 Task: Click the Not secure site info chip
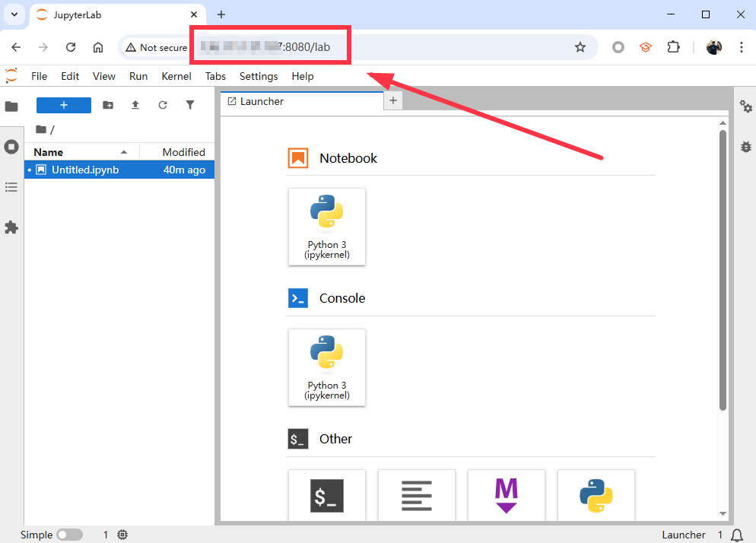(156, 47)
